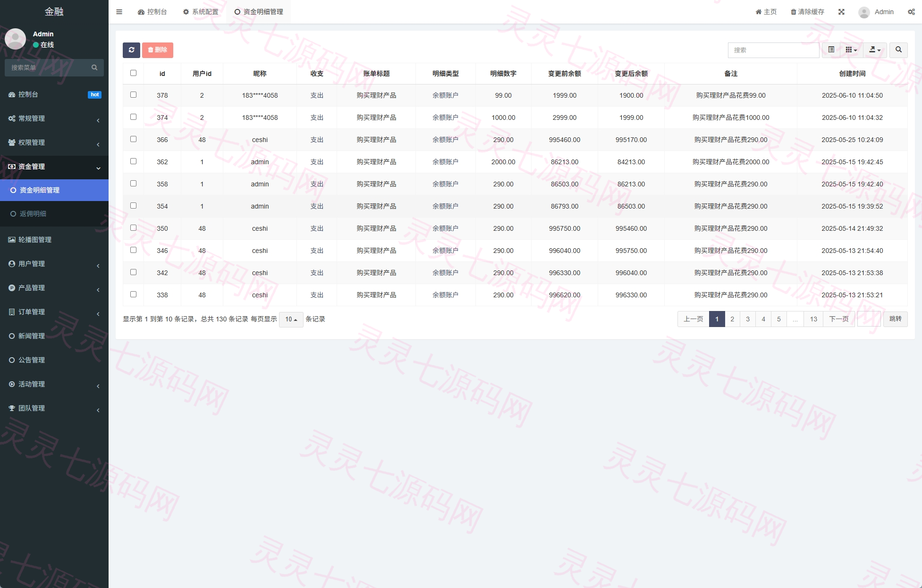922x588 pixels.
Task: Click 清除缓存 in the top bar
Action: pos(808,12)
